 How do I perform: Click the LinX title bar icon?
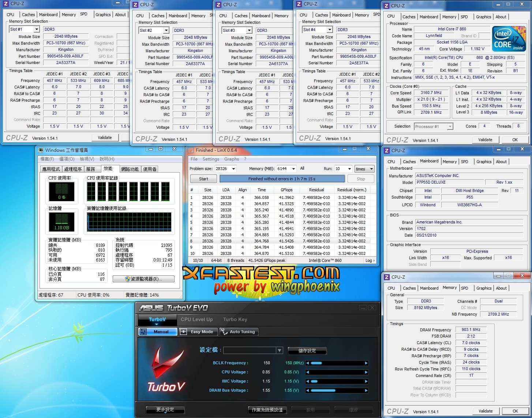pos(191,150)
